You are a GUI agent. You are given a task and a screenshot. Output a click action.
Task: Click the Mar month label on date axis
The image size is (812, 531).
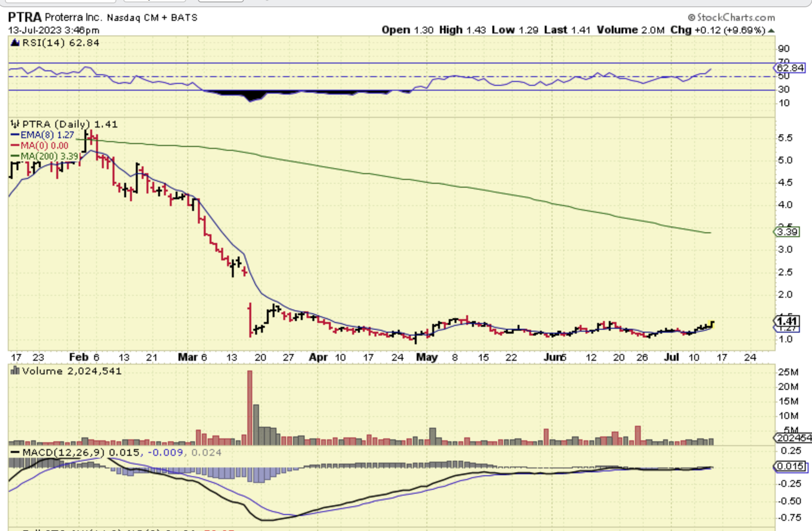(x=188, y=357)
